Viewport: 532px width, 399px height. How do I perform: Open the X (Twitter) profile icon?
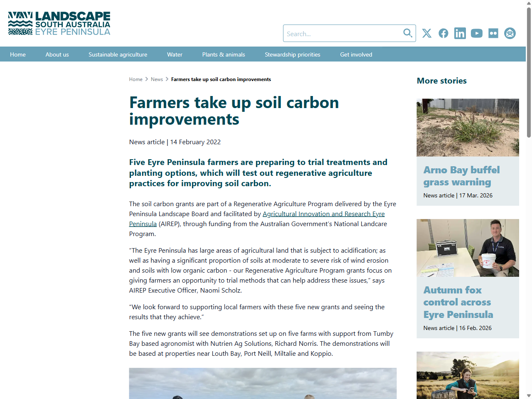point(426,33)
